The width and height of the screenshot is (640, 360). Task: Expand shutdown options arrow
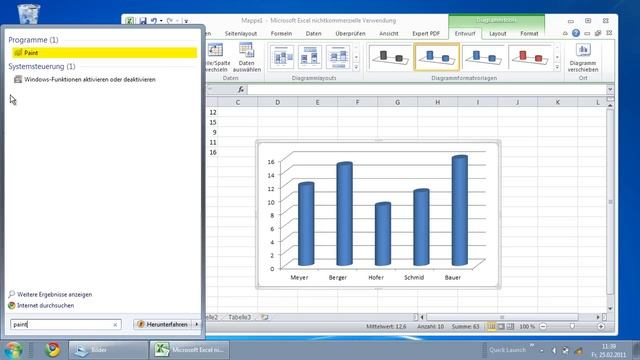pyautogui.click(x=197, y=324)
